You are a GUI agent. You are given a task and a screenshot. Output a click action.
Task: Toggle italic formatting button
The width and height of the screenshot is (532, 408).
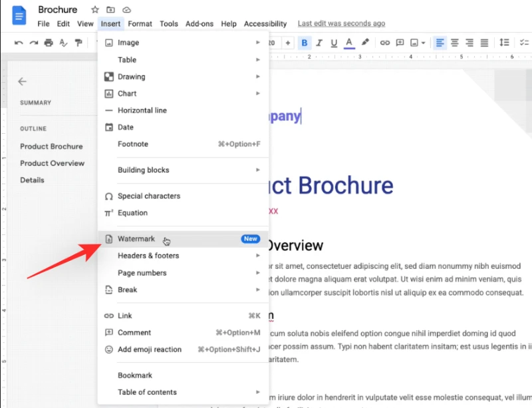click(319, 43)
